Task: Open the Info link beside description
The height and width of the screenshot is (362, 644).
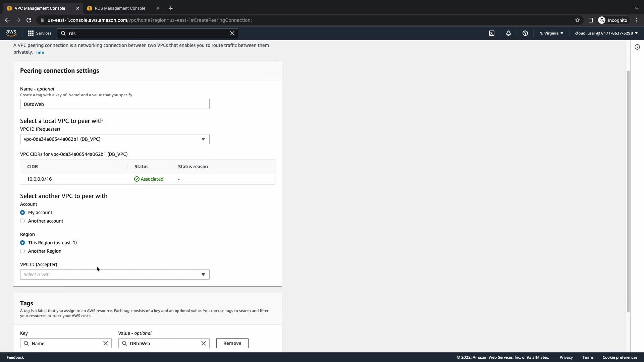Action: (40, 52)
